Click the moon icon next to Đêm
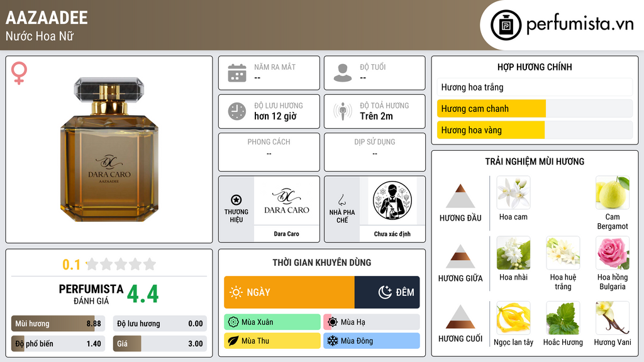Viewport: 644px width, 362px height. [x=385, y=292]
